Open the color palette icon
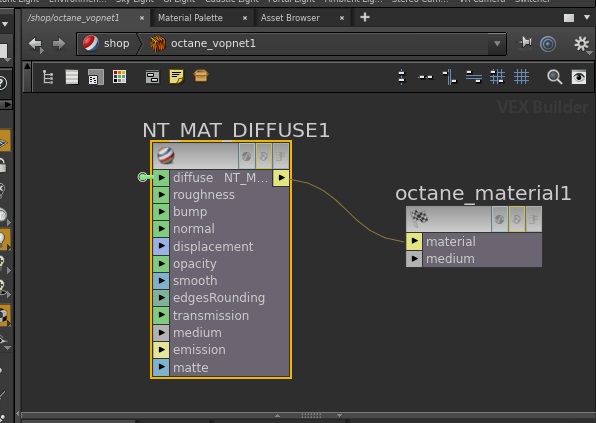Screen dimensions: 596x423 pos(119,77)
